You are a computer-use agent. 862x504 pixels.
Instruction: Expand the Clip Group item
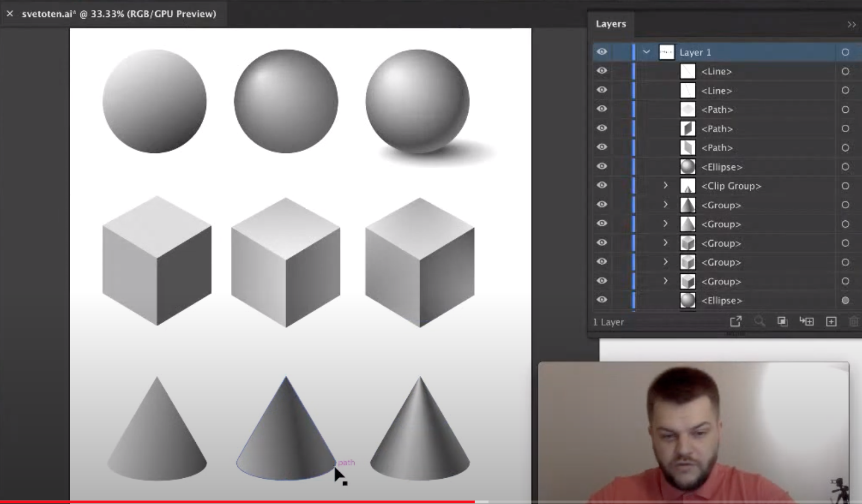coord(666,186)
